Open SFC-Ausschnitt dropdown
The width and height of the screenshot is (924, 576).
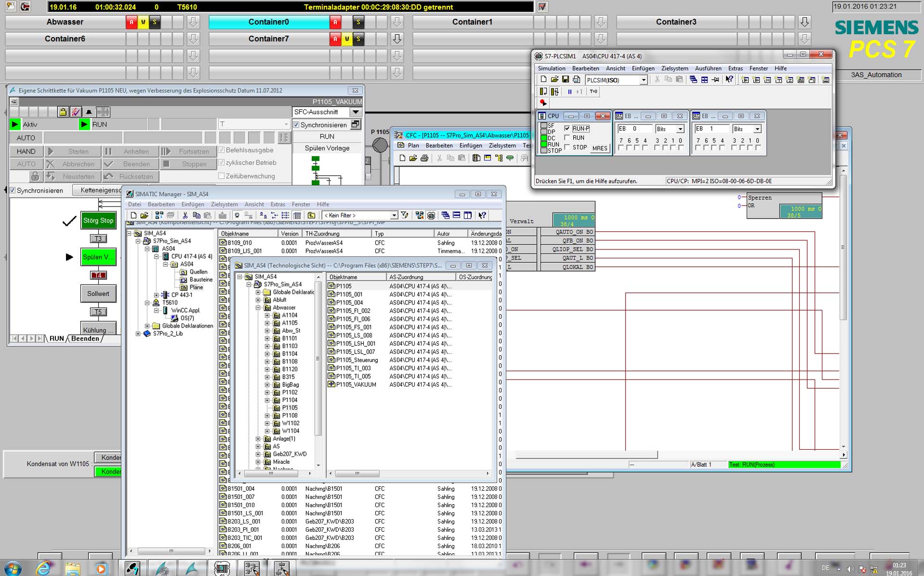point(356,112)
